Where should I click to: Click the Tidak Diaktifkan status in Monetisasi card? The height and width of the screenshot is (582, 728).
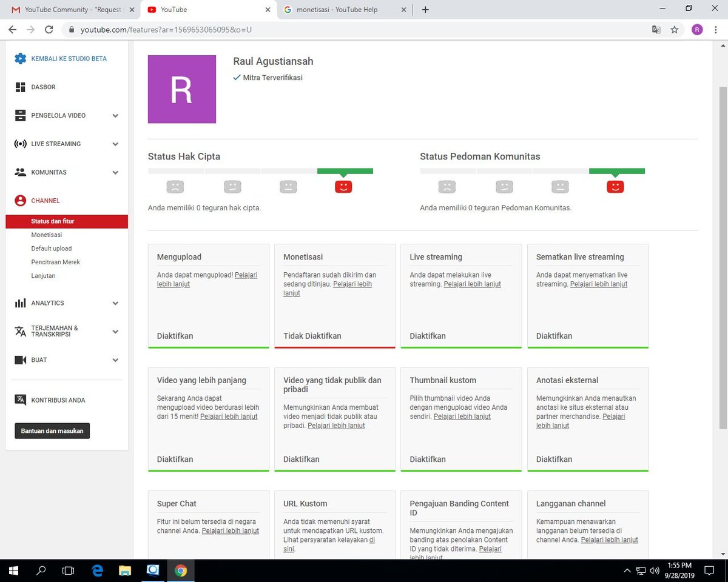(x=312, y=336)
